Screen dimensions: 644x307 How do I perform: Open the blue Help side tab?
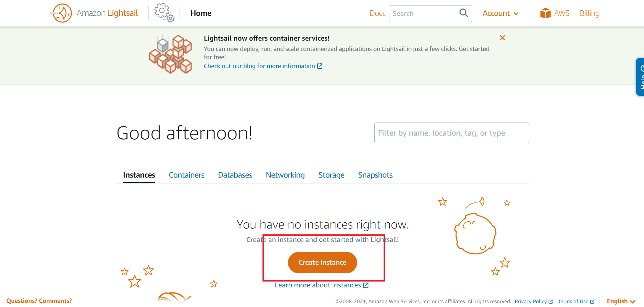(x=640, y=76)
